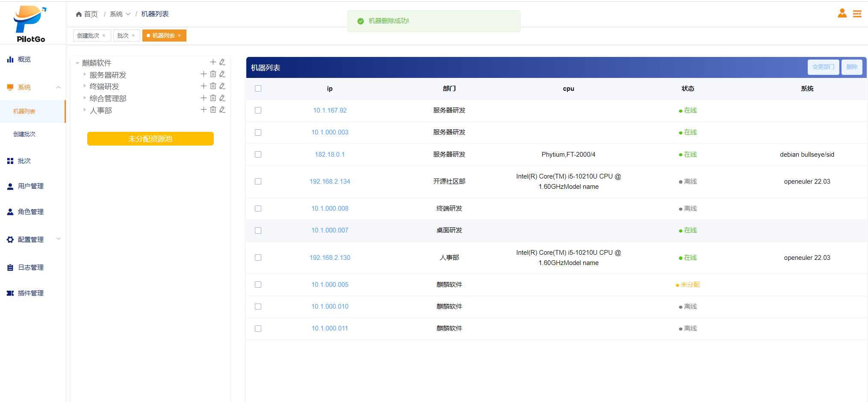Check the box for 10.1.167.92
Viewport: 868px width, 402px height.
click(x=258, y=110)
